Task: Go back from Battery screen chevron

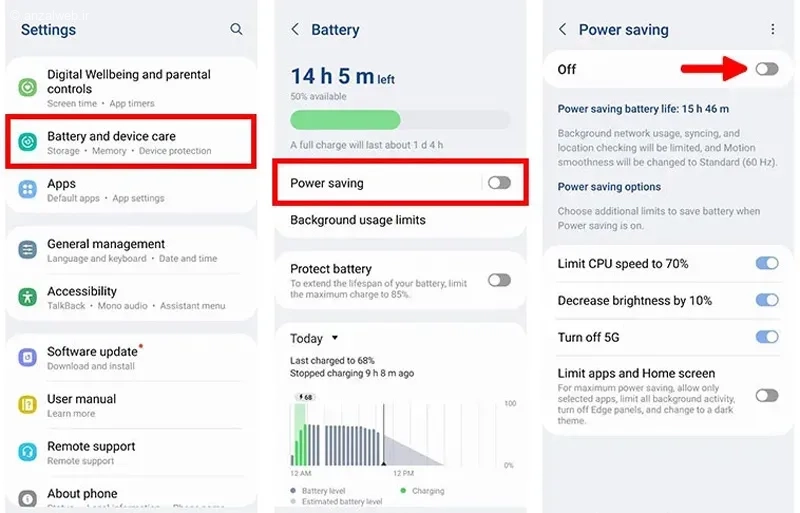Action: (x=295, y=29)
